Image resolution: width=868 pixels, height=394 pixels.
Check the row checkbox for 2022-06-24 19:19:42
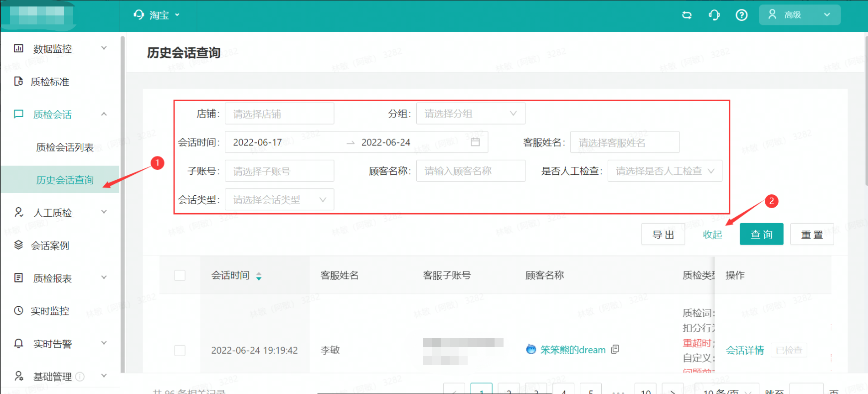click(180, 350)
